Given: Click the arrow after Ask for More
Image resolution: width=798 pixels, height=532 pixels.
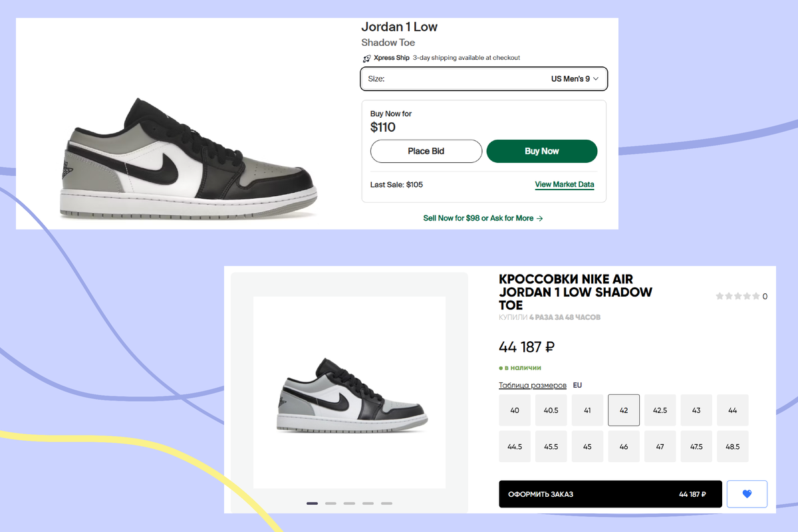Looking at the screenshot, I should (x=539, y=218).
